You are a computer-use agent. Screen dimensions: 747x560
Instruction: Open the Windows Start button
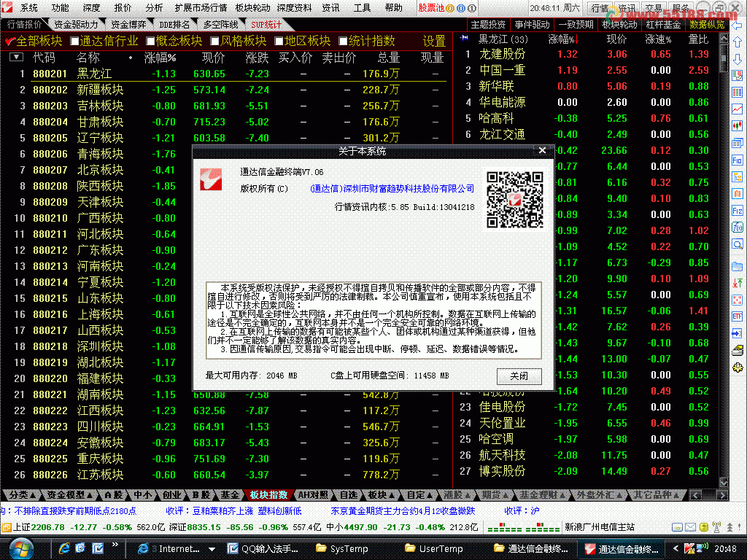[20, 548]
